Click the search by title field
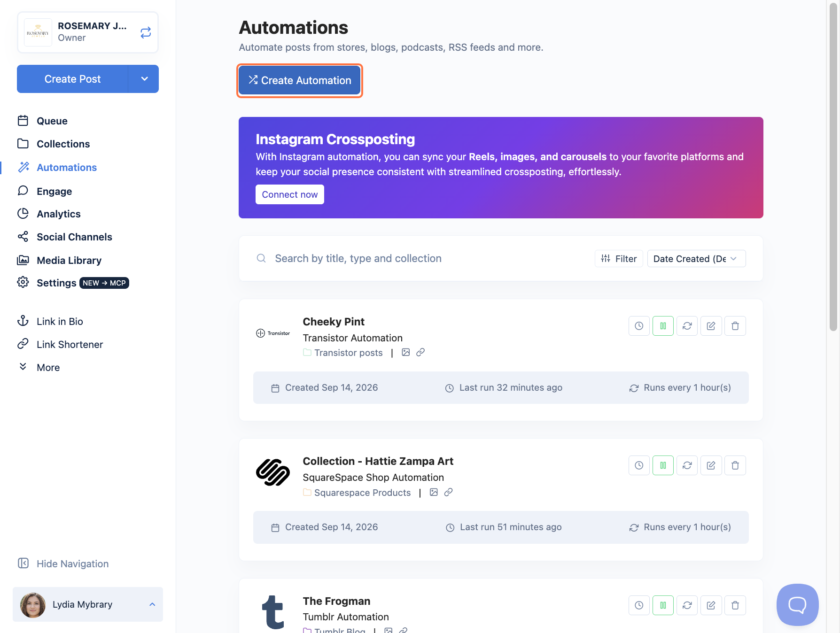The width and height of the screenshot is (840, 633). click(423, 258)
